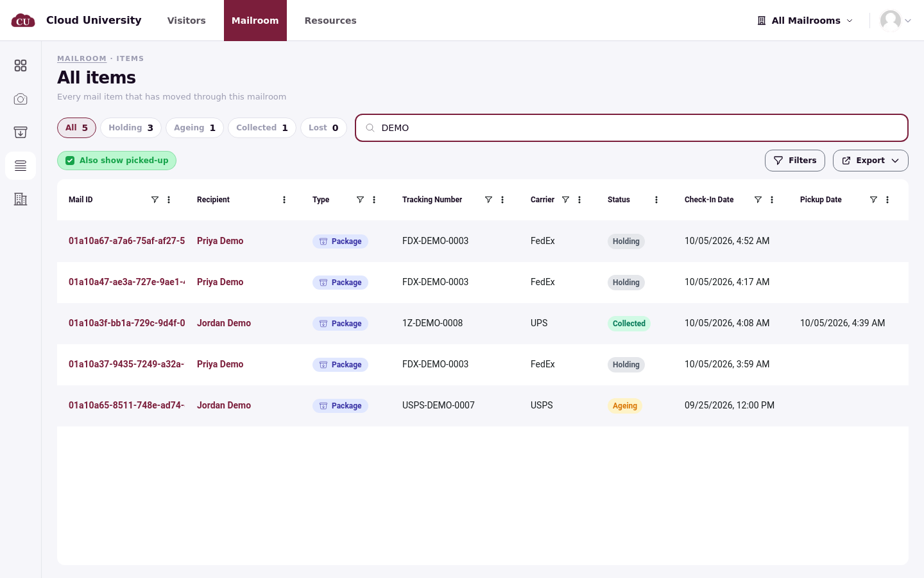
Task: Click the Type column filter icon
Action: pyautogui.click(x=360, y=200)
